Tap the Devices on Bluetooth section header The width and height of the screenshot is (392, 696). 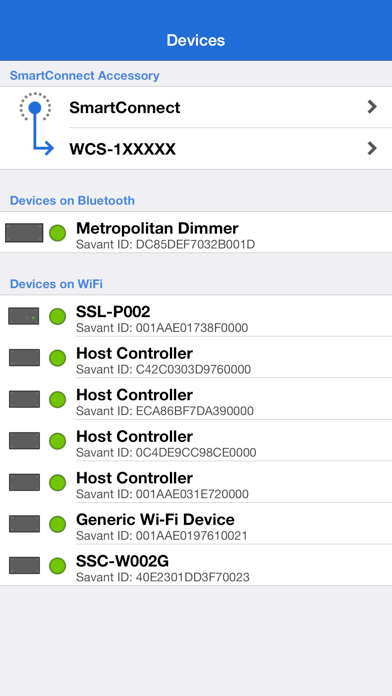coord(72,201)
